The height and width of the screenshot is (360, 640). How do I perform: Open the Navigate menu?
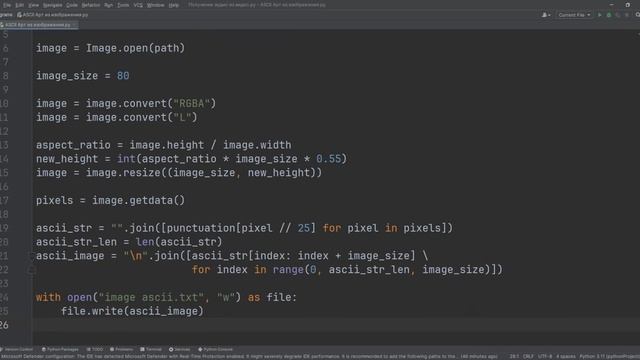point(53,5)
